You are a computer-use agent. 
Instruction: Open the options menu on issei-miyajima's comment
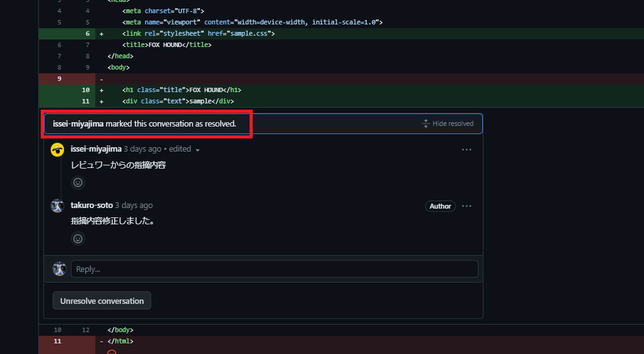[467, 150]
